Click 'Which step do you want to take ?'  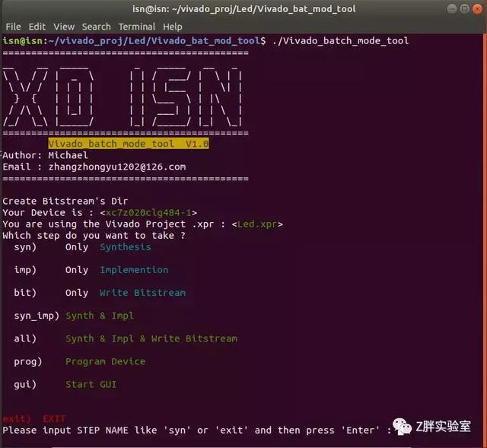(94, 236)
